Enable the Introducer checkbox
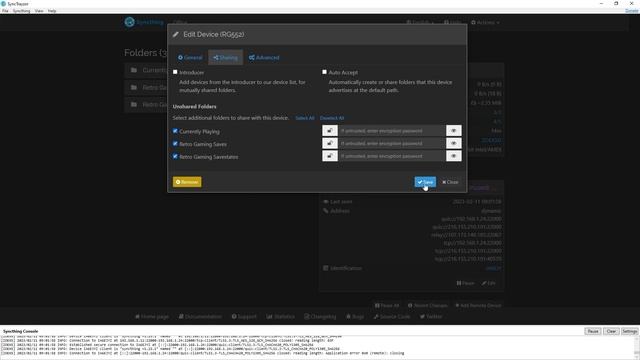 pyautogui.click(x=175, y=72)
